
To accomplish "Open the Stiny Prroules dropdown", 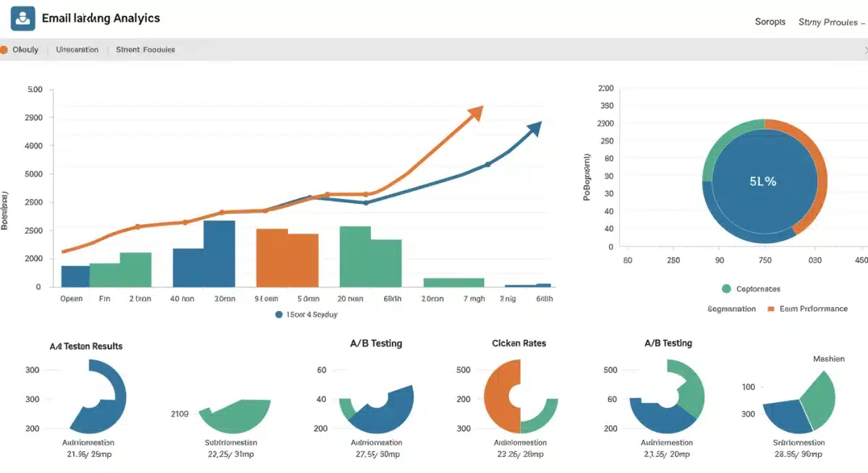I will click(830, 22).
